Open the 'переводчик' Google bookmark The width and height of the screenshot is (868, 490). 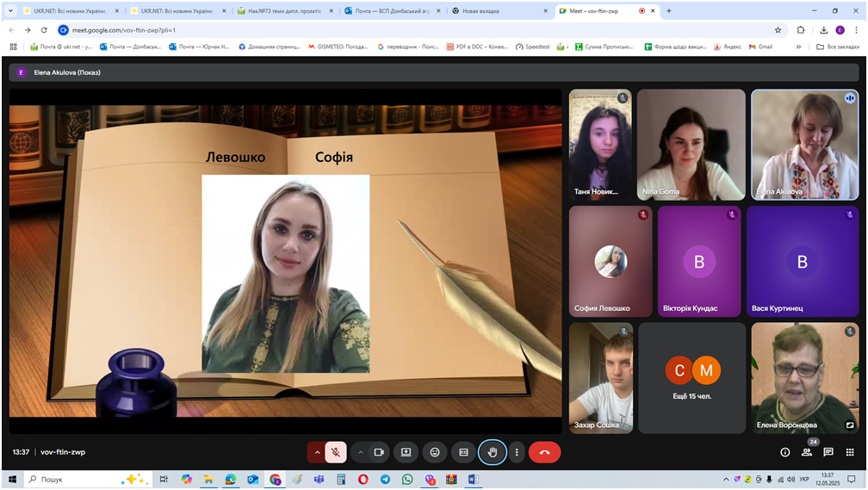(408, 47)
